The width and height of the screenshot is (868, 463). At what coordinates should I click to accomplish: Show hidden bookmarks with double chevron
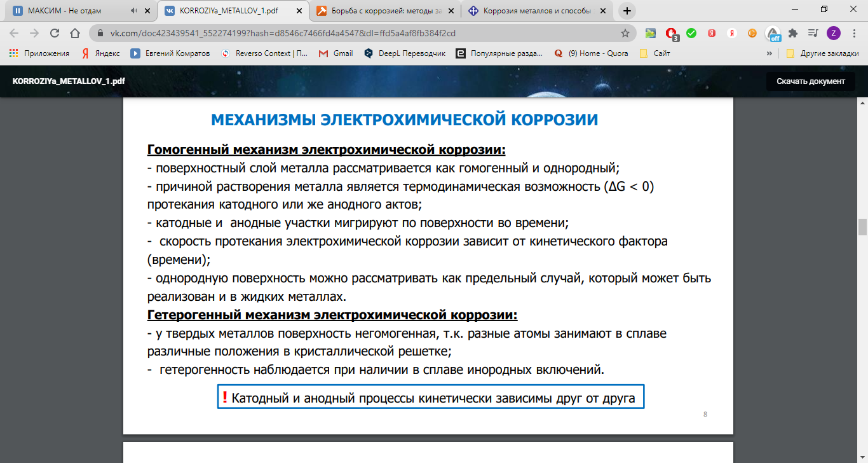click(x=770, y=53)
